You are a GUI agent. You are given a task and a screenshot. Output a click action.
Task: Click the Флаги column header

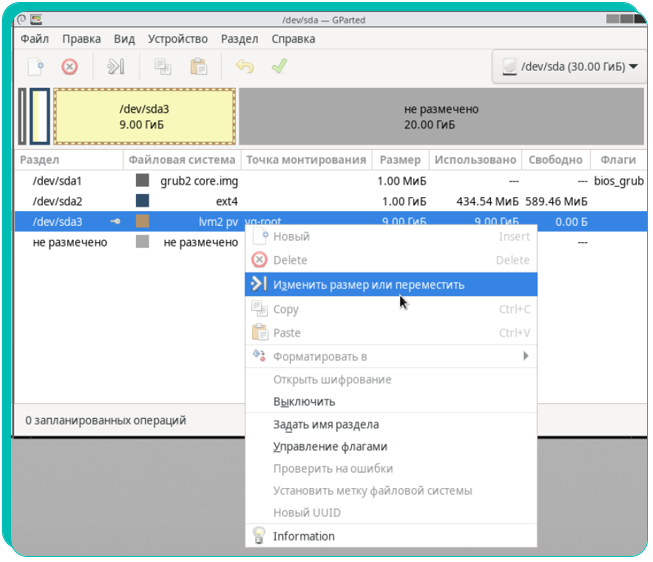[618, 160]
